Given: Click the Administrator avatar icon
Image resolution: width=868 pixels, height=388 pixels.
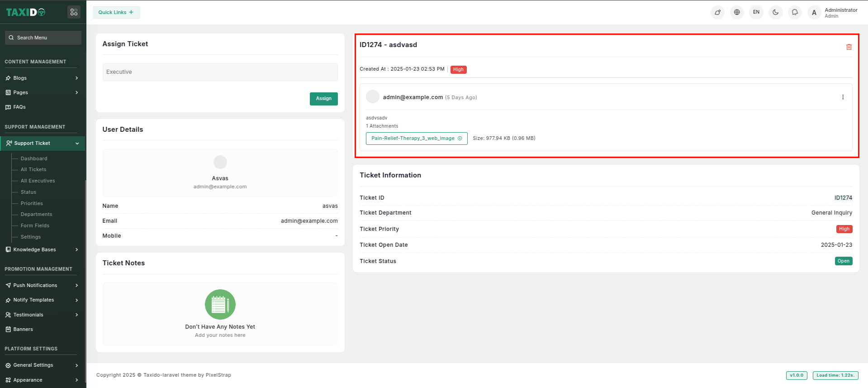Looking at the screenshot, I should 814,13.
